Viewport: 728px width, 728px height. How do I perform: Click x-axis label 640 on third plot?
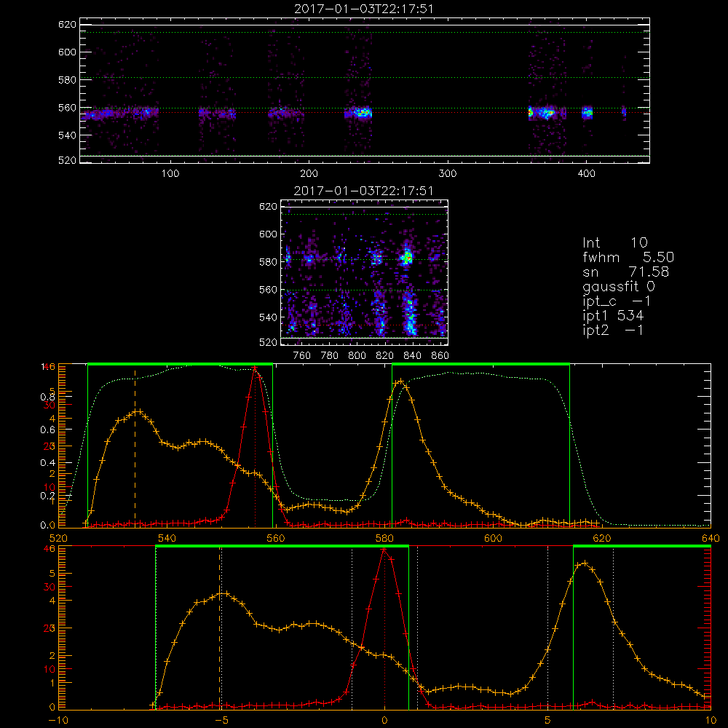coord(711,538)
